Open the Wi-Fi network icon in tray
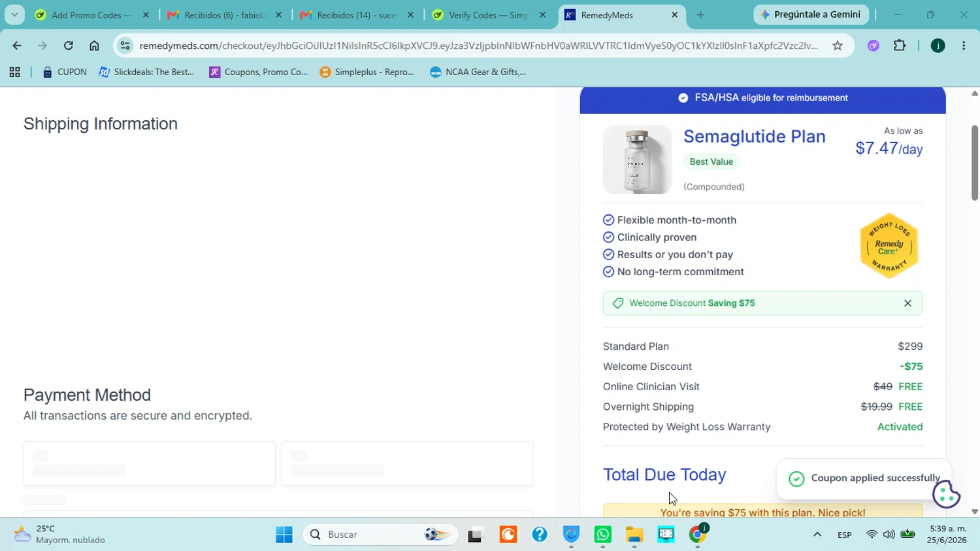This screenshot has height=551, width=980. click(x=871, y=535)
